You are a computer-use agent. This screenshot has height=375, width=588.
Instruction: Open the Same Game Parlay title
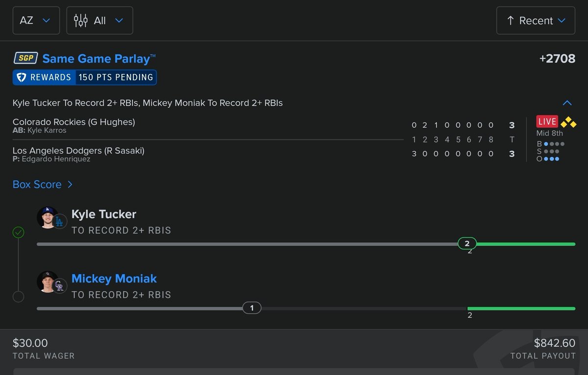click(x=99, y=59)
